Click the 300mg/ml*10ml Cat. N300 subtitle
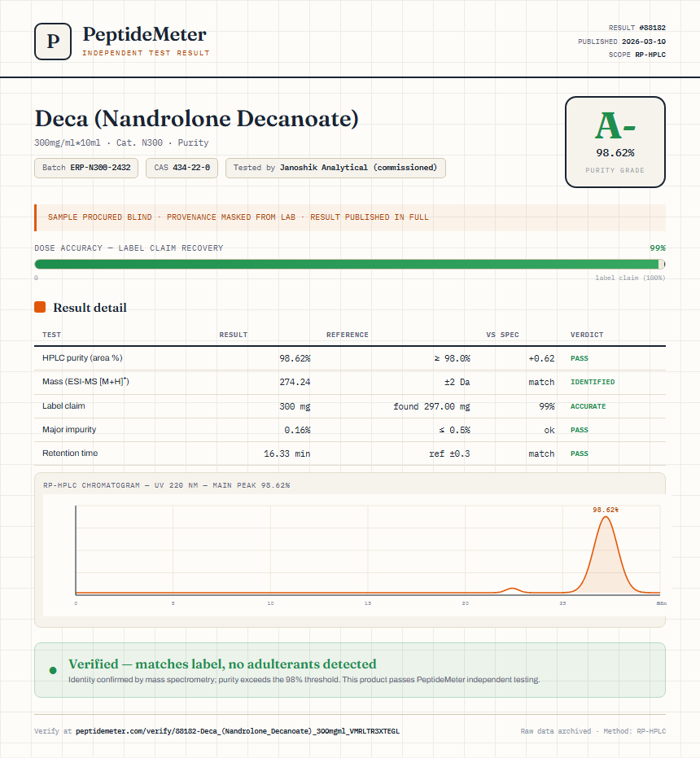This screenshot has width=700, height=758. pyautogui.click(x=121, y=142)
